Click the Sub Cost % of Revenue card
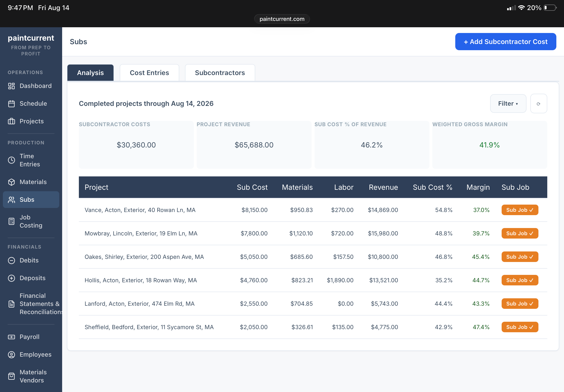The image size is (564, 392). [372, 145]
